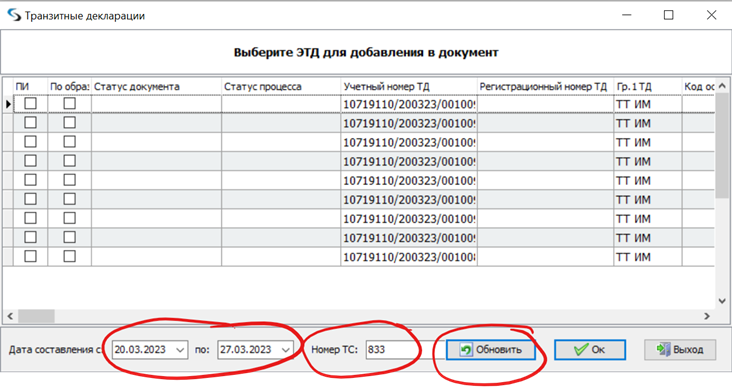Image resolution: width=732 pixels, height=387 pixels.
Task: Close the Транзитные декларации window
Action: click(x=711, y=15)
